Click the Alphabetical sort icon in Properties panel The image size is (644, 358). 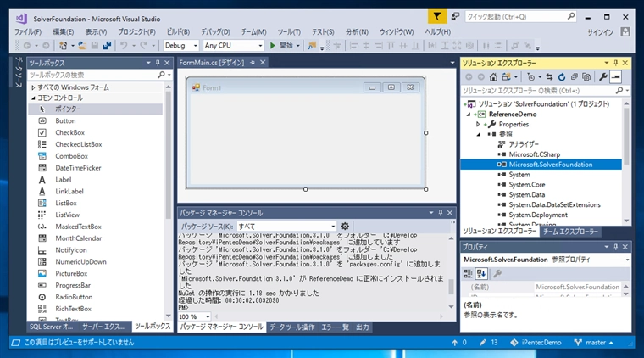481,273
